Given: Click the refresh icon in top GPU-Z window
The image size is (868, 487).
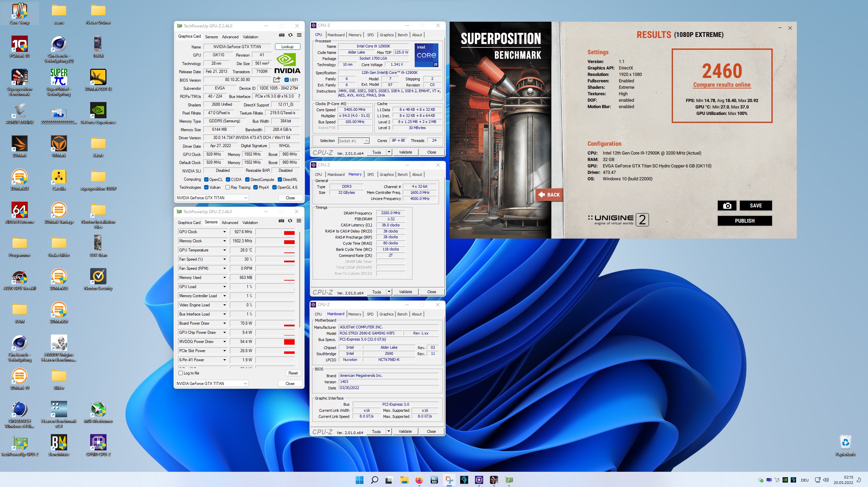Looking at the screenshot, I should click(x=290, y=35).
